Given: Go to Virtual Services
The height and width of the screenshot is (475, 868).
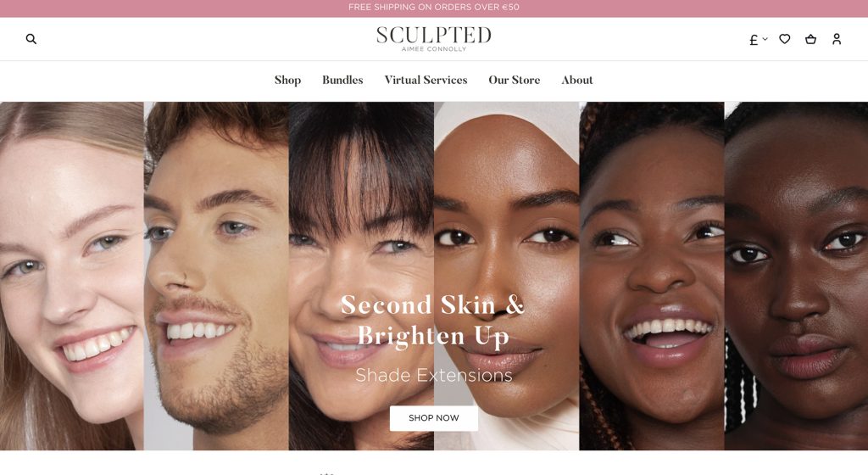Looking at the screenshot, I should [x=426, y=80].
